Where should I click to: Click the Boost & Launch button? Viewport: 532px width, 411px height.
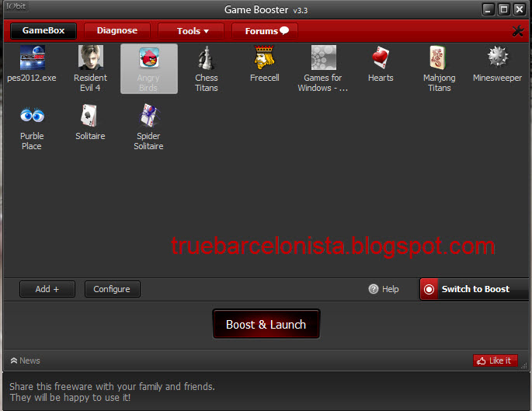click(x=266, y=324)
